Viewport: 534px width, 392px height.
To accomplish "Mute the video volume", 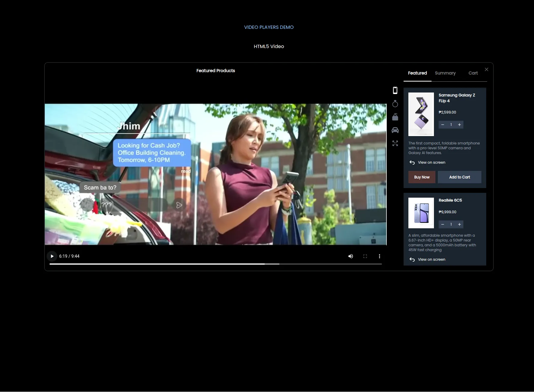I will pyautogui.click(x=351, y=256).
